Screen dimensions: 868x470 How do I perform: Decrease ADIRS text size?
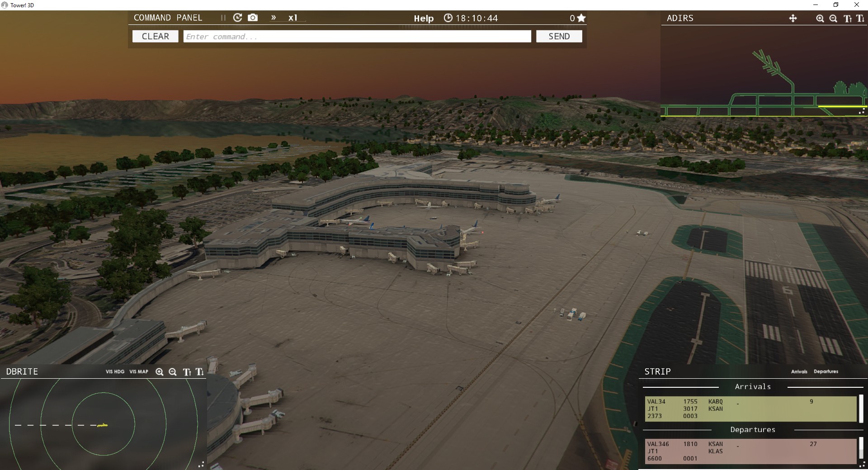pos(860,19)
